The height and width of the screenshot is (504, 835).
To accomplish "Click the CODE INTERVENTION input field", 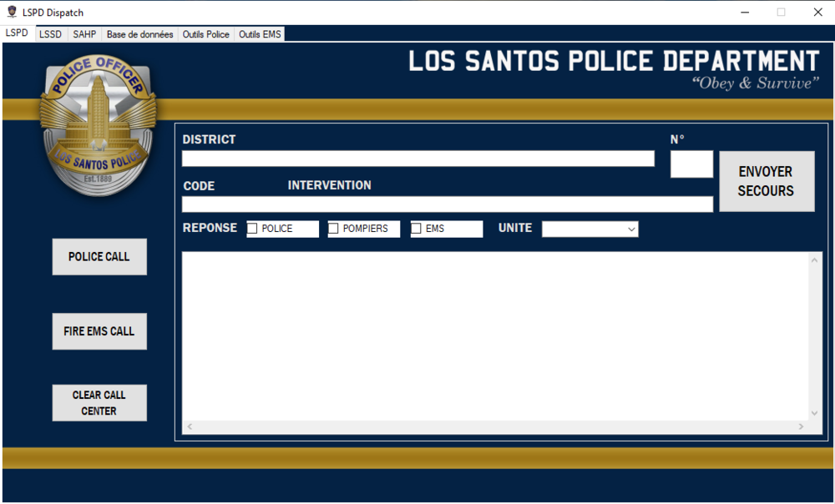I will coord(447,204).
